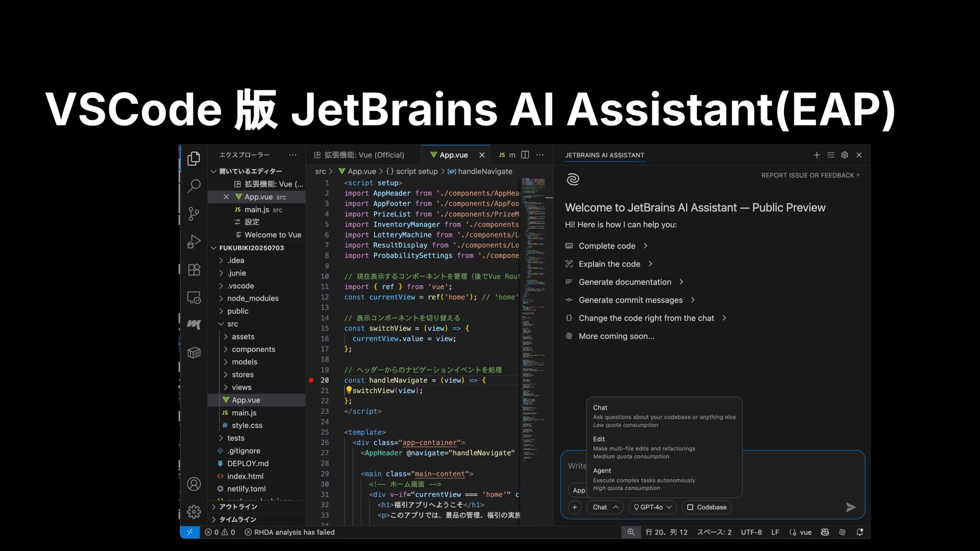The height and width of the screenshot is (551, 980).
Task: Close the JetBrains AI Assistant panel
Action: click(859, 155)
